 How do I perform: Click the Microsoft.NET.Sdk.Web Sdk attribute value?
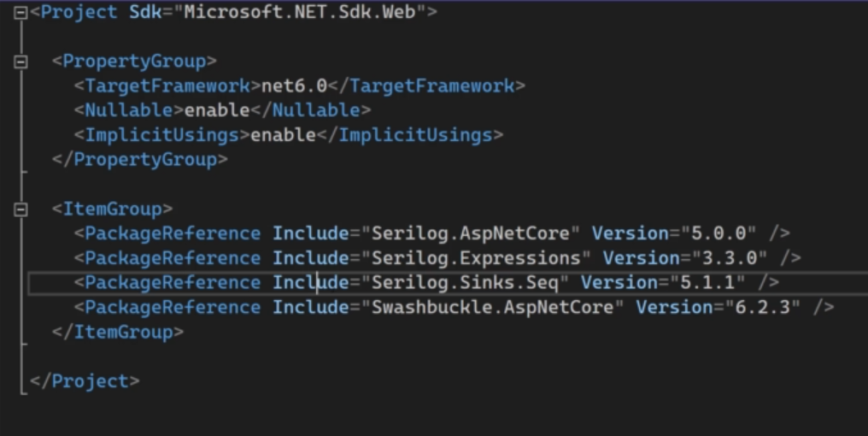300,12
